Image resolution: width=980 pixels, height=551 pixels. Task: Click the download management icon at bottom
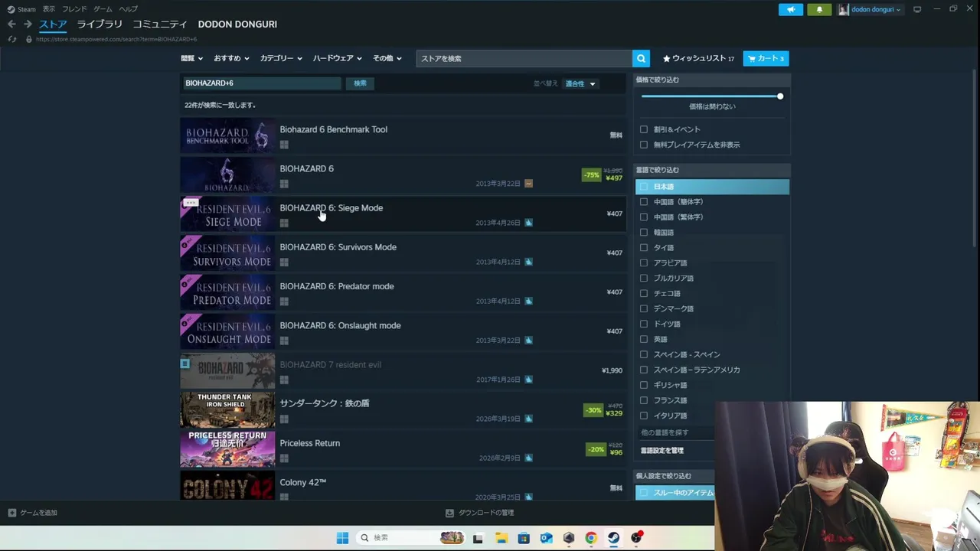pyautogui.click(x=449, y=513)
